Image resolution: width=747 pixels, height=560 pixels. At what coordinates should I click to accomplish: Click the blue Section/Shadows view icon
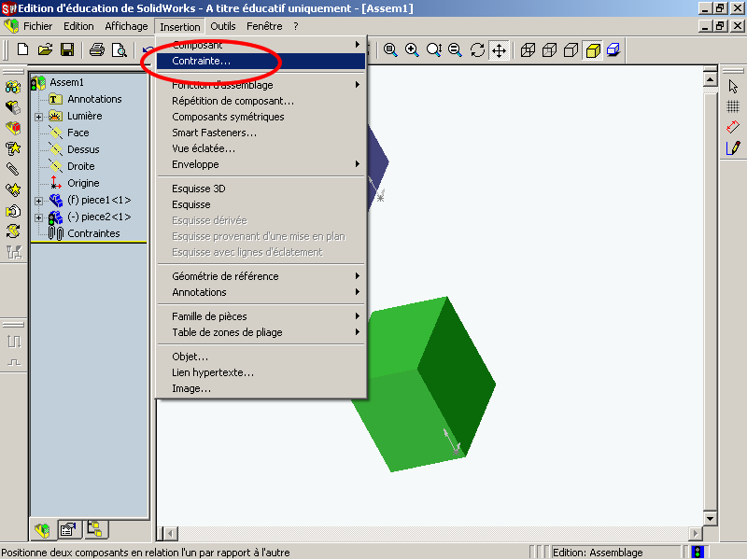point(613,49)
